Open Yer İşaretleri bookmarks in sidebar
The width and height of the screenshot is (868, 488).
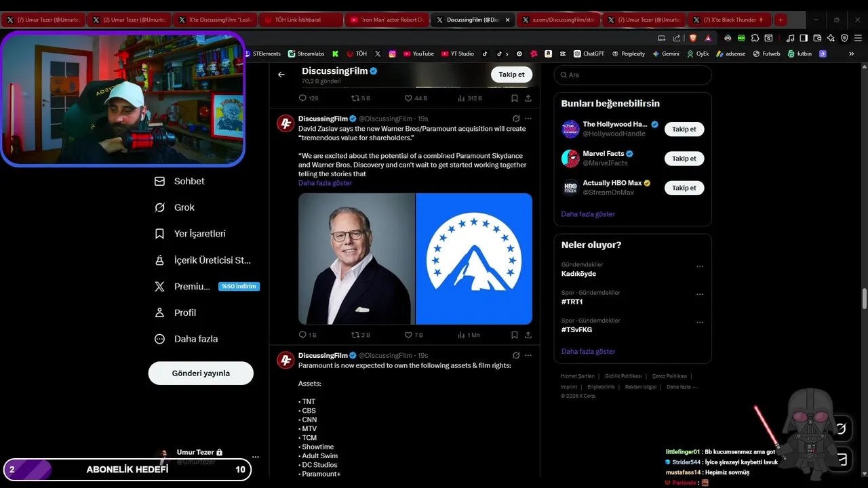191,233
